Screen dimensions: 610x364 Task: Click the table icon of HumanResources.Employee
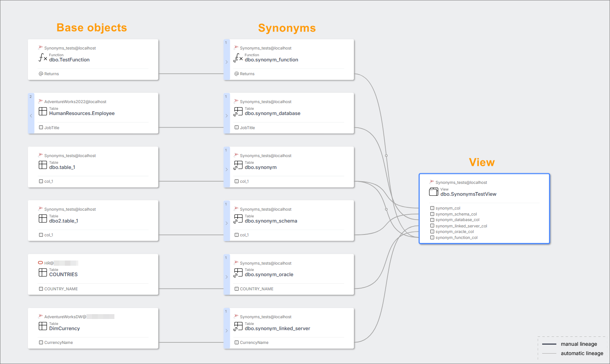(43, 111)
